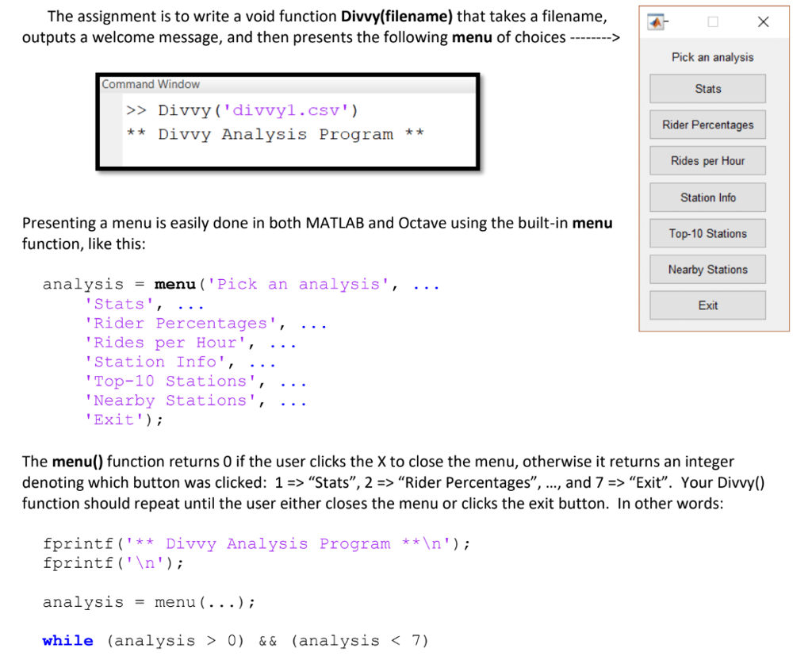The height and width of the screenshot is (656, 812).
Task: Click the MATLAB logo icon on the dialog
Action: [x=657, y=21]
